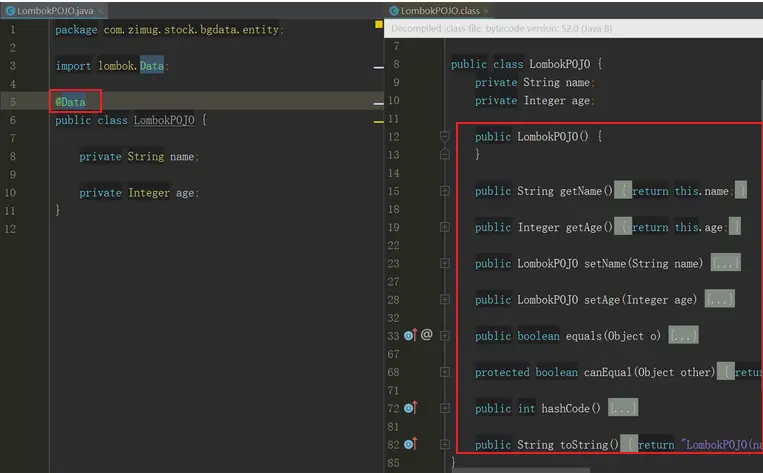Click the @ annotation gutter icon at line 33
Image resolution: width=763 pixels, height=473 pixels.
point(426,335)
